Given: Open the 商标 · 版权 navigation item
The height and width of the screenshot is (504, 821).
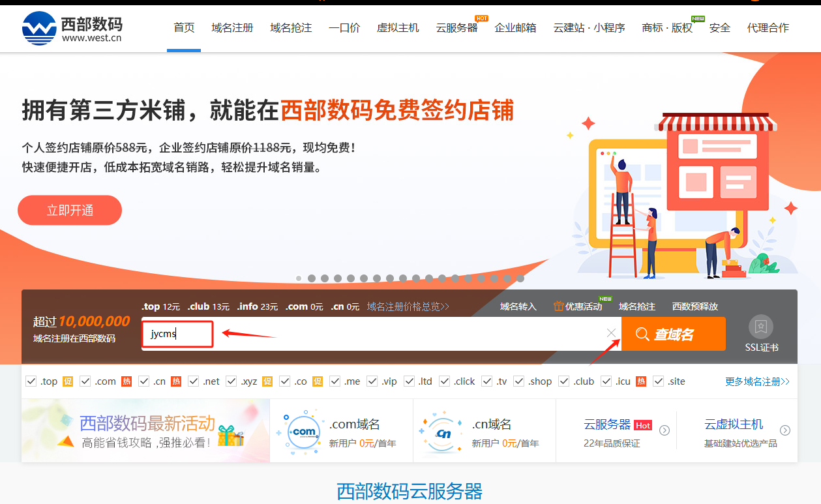Looking at the screenshot, I should pyautogui.click(x=667, y=28).
